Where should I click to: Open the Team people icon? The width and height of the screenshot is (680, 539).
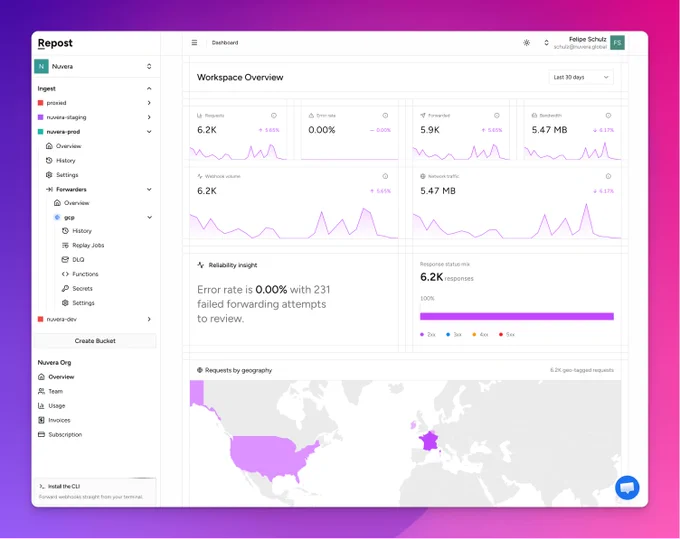pyautogui.click(x=41, y=391)
